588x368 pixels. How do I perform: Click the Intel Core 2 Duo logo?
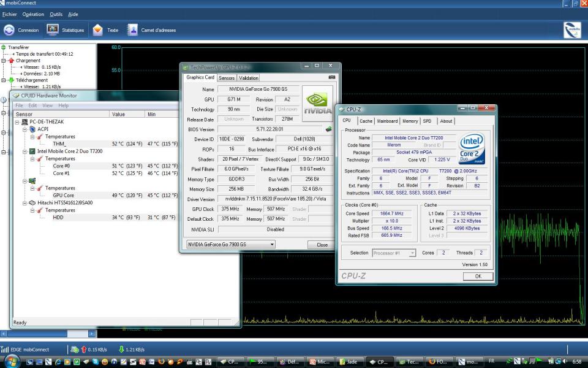[472, 148]
